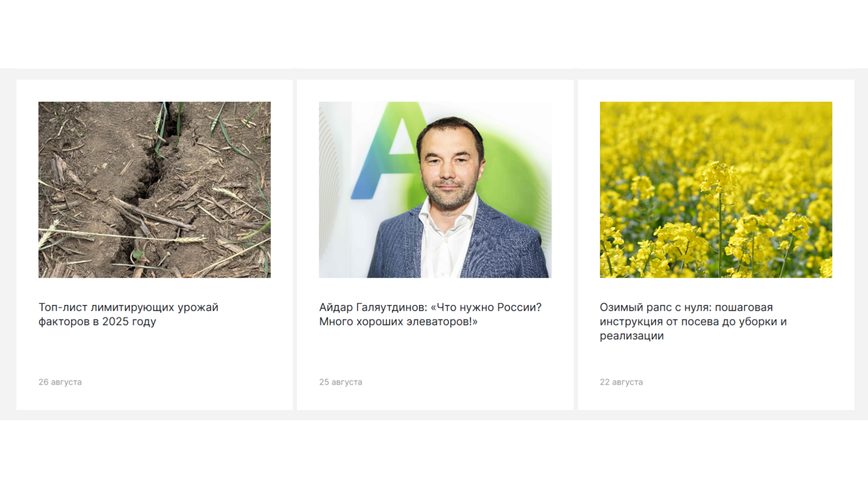868x488 pixels.
Task: Open article 'Озимый рапс с нуля' headline
Action: coord(693,321)
